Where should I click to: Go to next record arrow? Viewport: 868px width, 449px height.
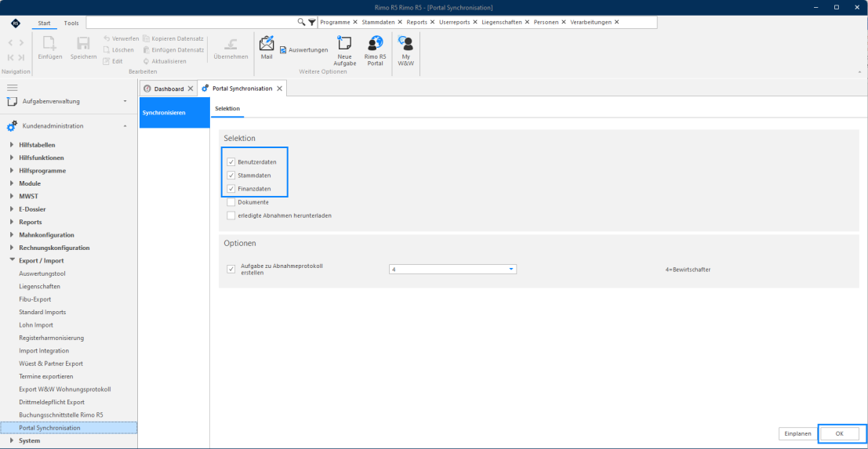(x=21, y=42)
